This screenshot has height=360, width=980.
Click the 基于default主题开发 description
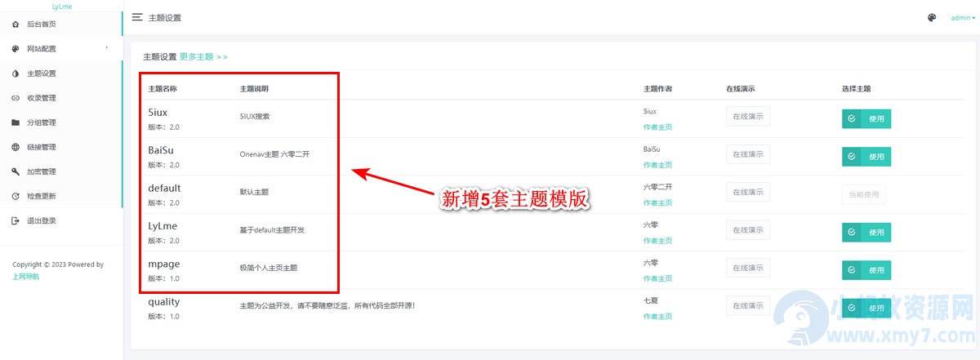point(272,230)
